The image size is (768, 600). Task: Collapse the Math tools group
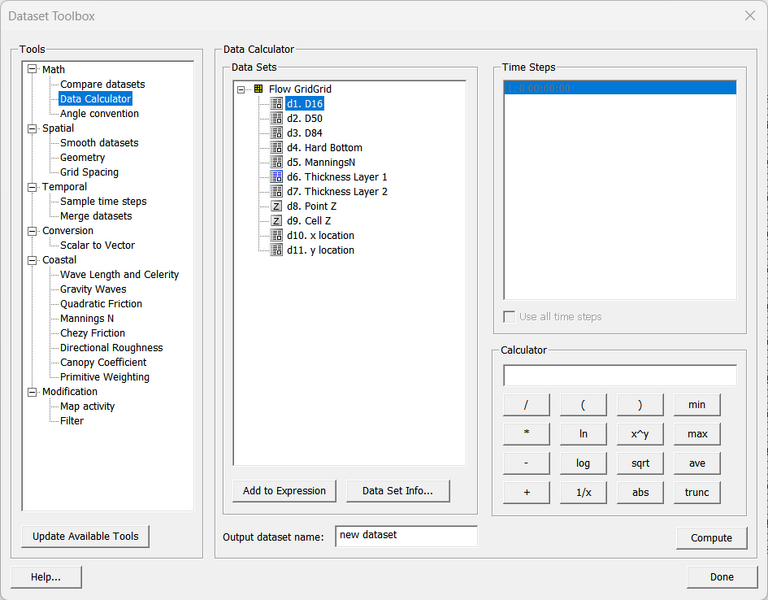[x=32, y=69]
